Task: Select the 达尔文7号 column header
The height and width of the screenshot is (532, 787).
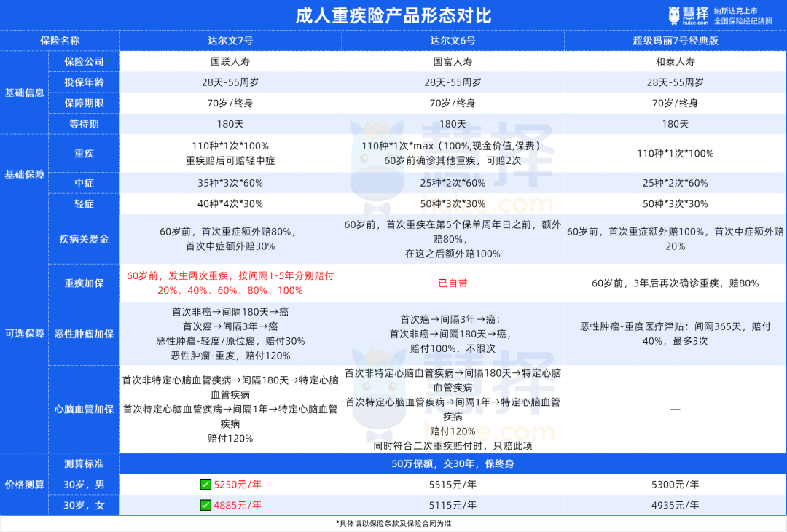Action: click(x=230, y=41)
